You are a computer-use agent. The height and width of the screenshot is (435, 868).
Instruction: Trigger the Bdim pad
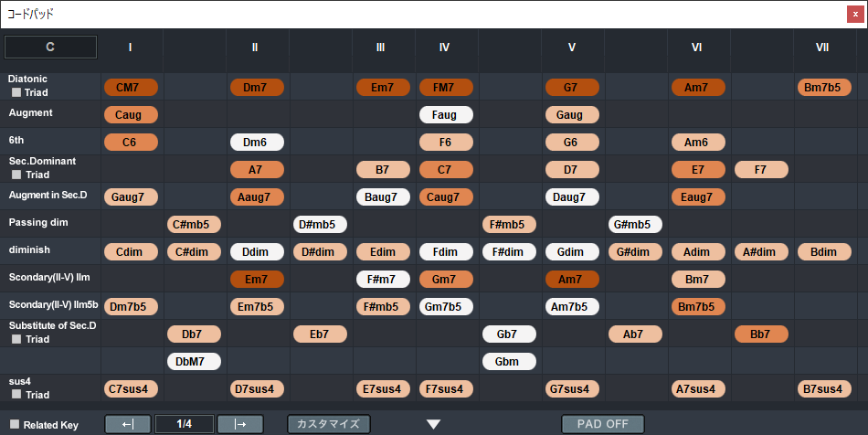[824, 252]
